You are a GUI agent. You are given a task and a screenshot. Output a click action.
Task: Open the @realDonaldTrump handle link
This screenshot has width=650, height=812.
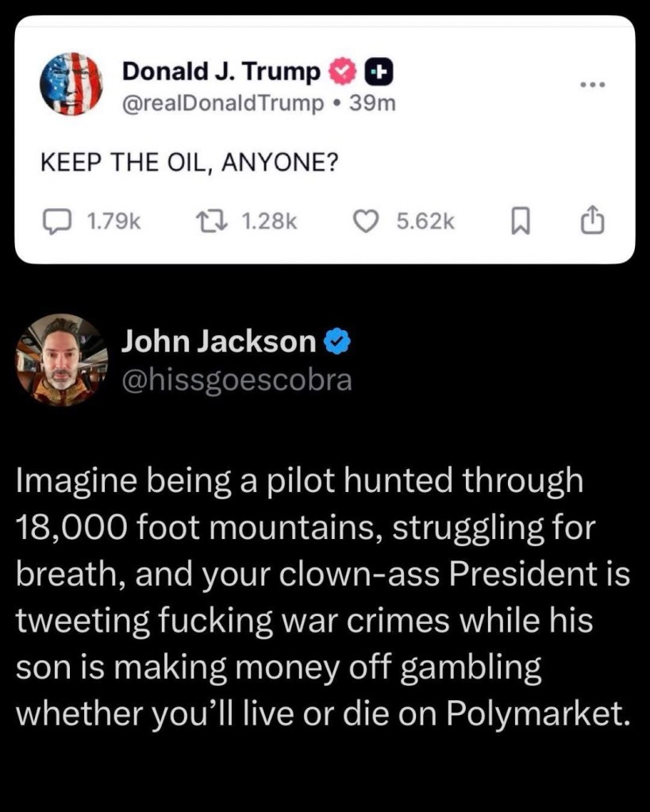click(223, 102)
